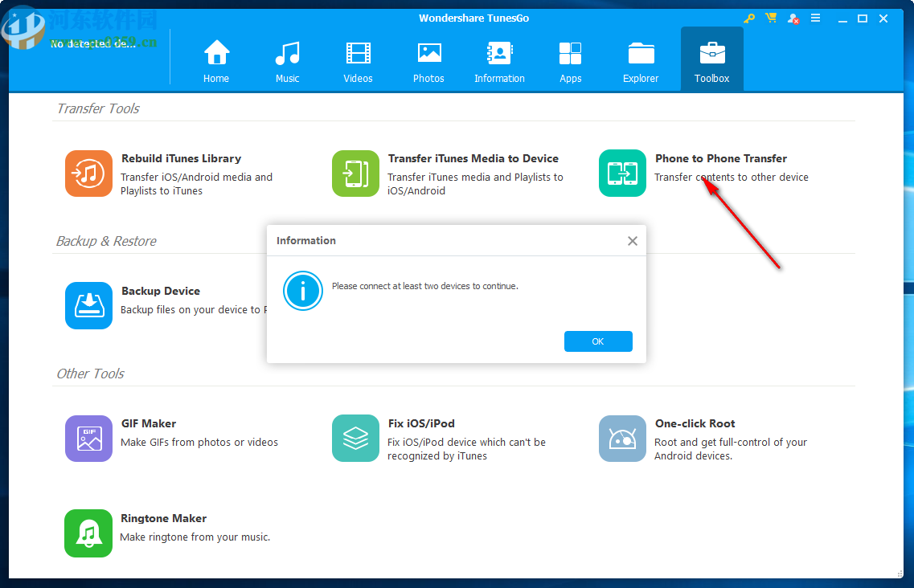
Task: Click the 'No detected de...' device label
Action: [x=92, y=43]
